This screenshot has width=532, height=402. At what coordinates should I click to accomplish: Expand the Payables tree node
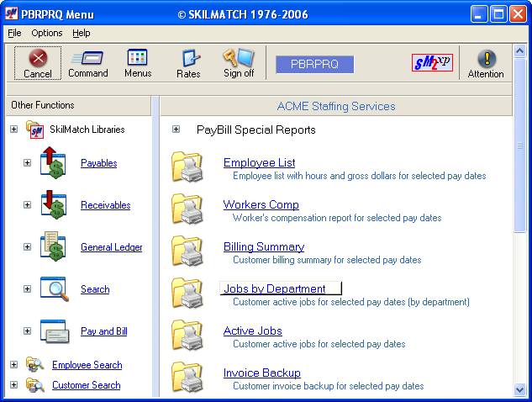pyautogui.click(x=27, y=162)
